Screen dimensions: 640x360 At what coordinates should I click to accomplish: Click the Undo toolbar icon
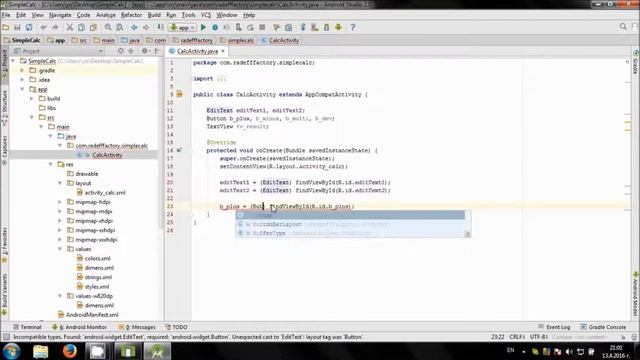(43, 27)
